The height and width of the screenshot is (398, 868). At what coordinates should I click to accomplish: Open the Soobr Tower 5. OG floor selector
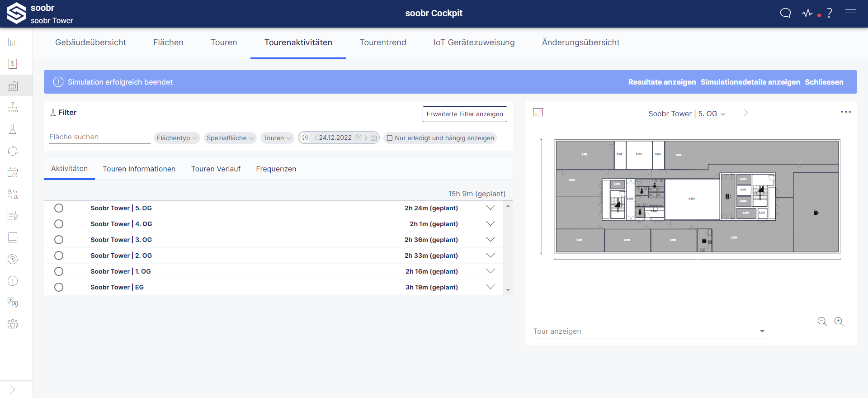(x=687, y=114)
